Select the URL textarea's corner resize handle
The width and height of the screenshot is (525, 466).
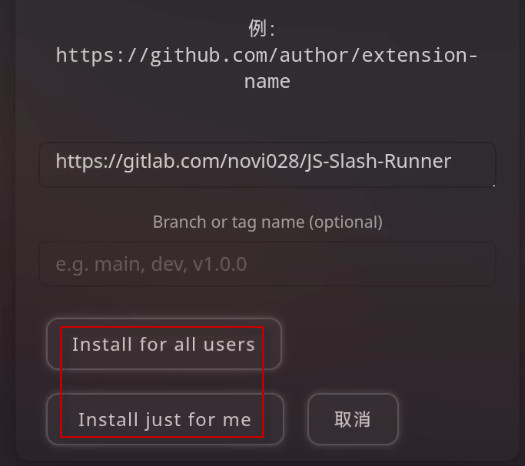[x=493, y=184]
